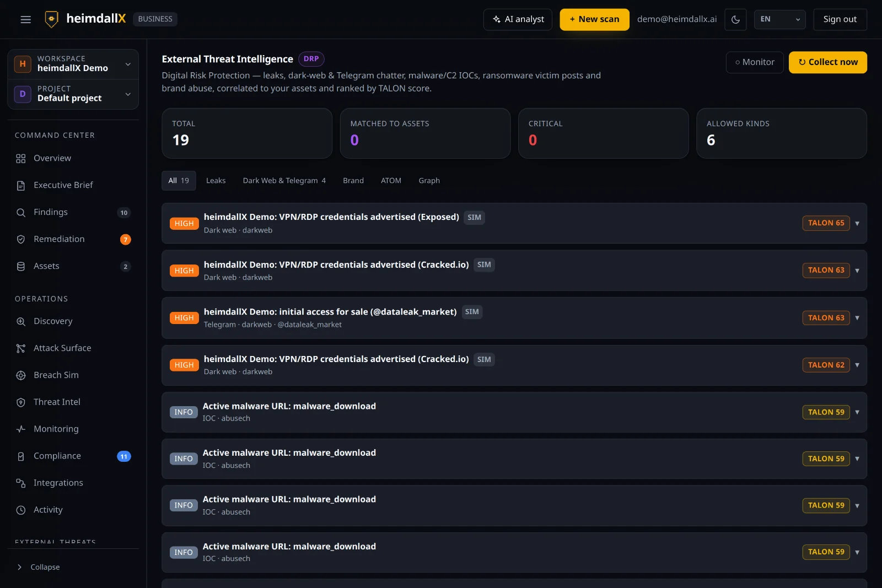
Task: Navigate to Attack Surface
Action: (x=73, y=349)
